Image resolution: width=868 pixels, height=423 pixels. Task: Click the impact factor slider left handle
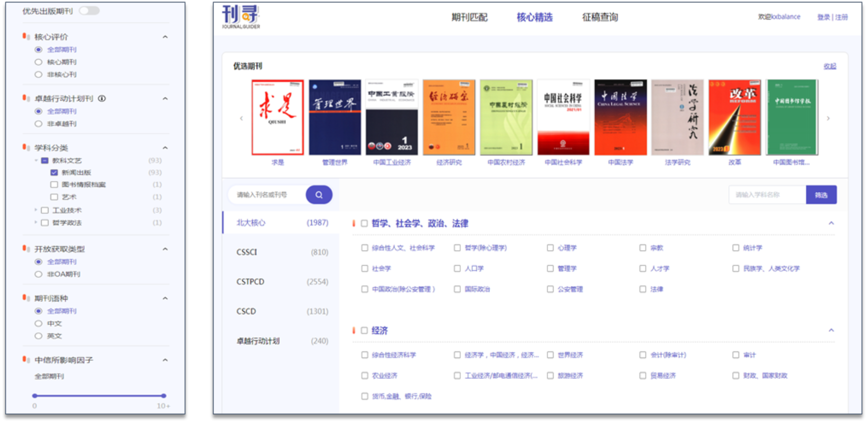(35, 396)
